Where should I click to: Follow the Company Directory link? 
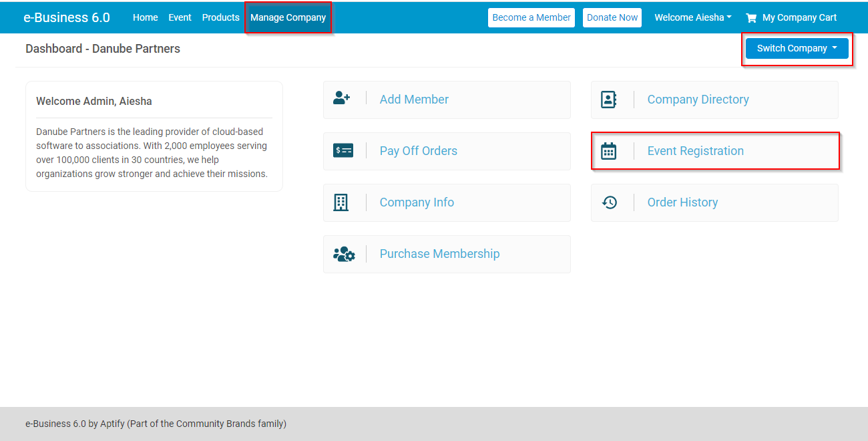[698, 99]
